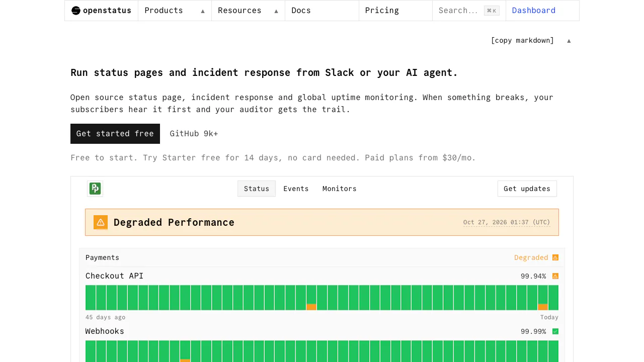Select the last Checkout API bar above Today
This screenshot has width=644, height=362.
(x=553, y=298)
